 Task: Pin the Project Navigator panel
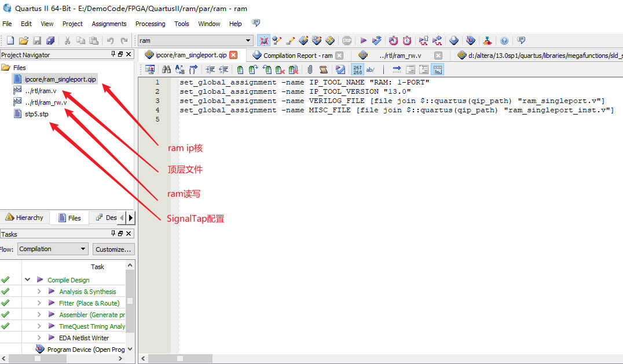[113, 54]
